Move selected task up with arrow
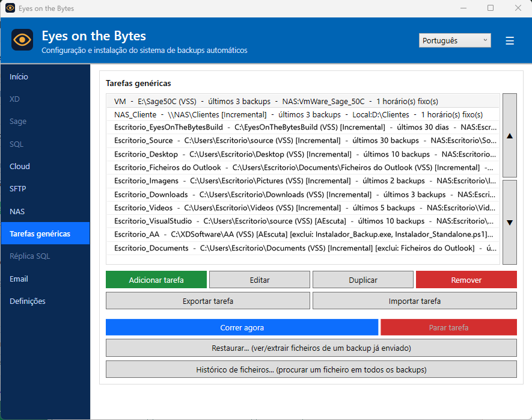 coord(509,135)
